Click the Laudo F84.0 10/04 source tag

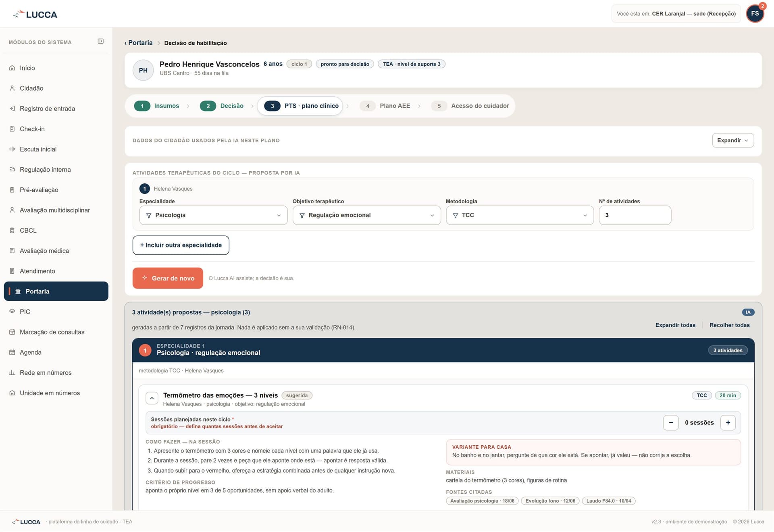tap(609, 501)
